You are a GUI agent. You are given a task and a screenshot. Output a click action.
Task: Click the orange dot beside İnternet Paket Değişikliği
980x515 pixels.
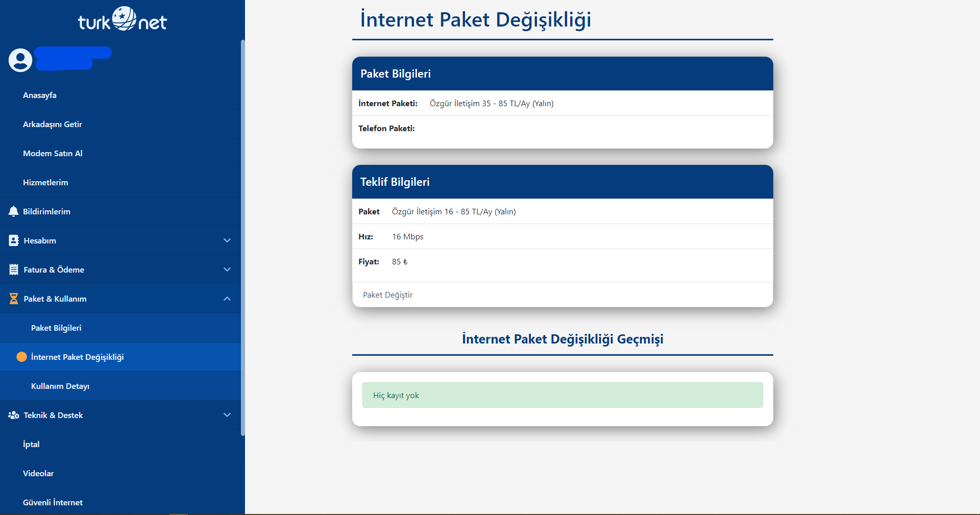click(21, 357)
